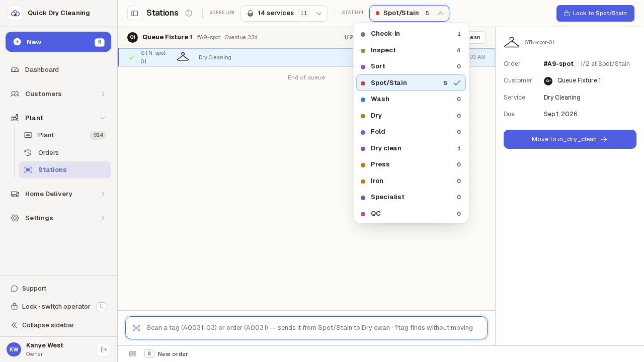Go to Stations in the sidebar
Viewport: 644px width, 362px height.
tap(65, 170)
